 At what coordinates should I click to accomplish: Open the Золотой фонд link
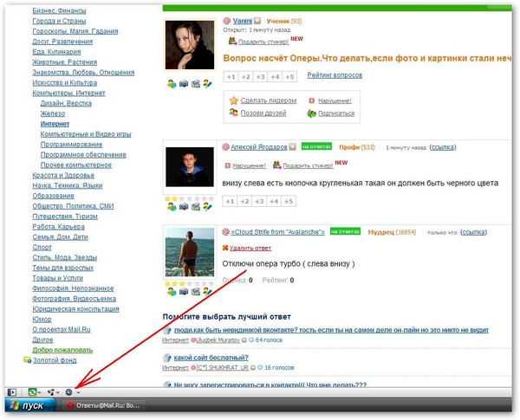tap(55, 360)
